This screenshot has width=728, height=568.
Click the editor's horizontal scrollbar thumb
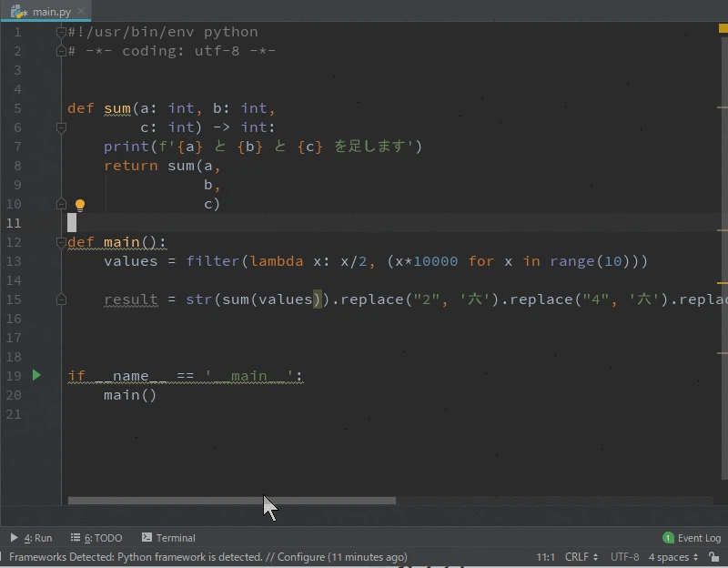click(x=232, y=501)
